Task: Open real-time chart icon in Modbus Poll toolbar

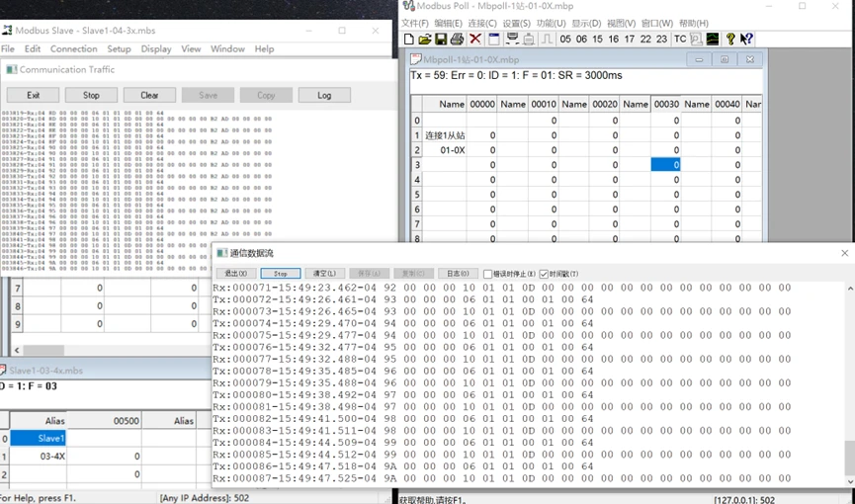Action: pyautogui.click(x=712, y=39)
